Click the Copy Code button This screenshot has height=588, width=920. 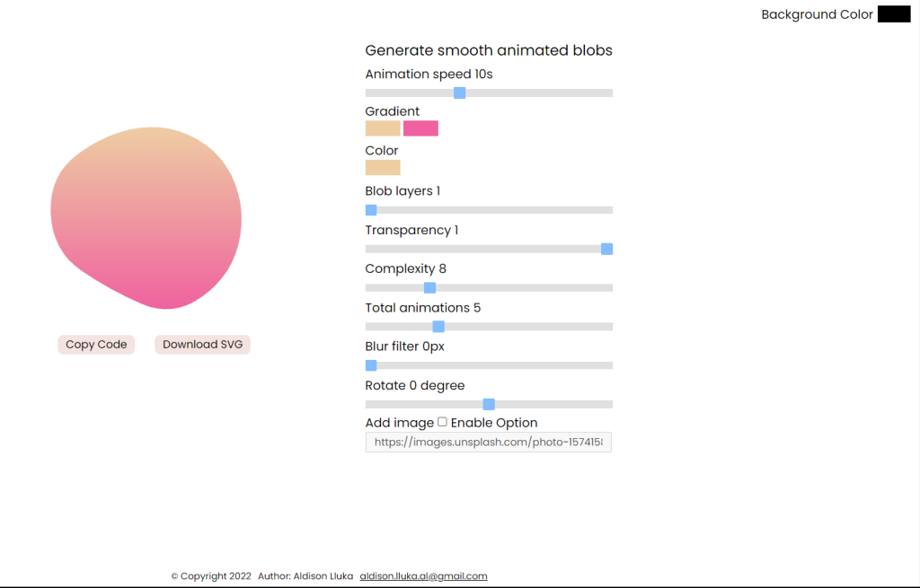tap(96, 344)
